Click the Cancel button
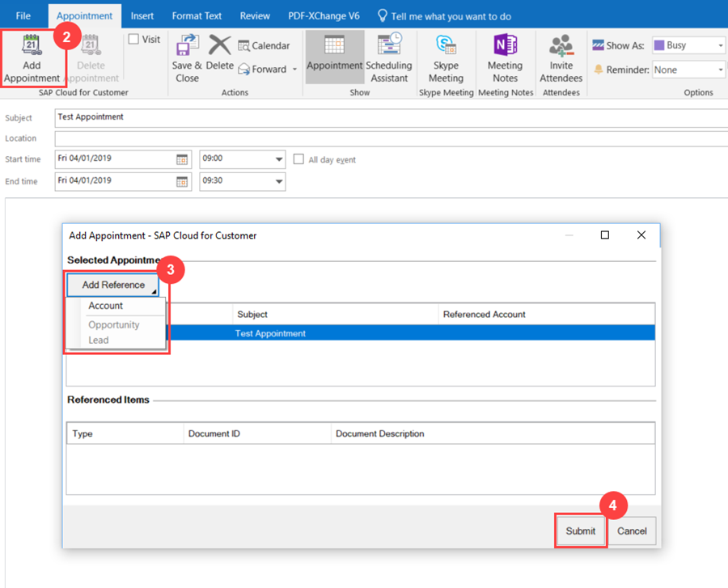Viewport: 728px width, 588px height. tap(632, 531)
